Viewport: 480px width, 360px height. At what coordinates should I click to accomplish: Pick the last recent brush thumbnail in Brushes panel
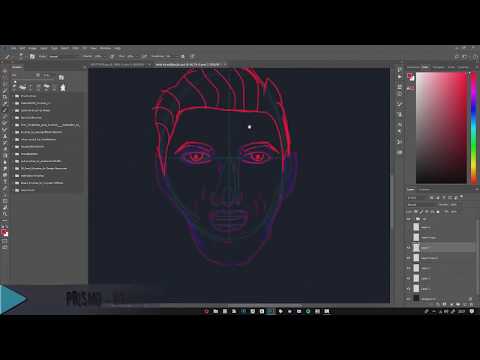click(63, 87)
